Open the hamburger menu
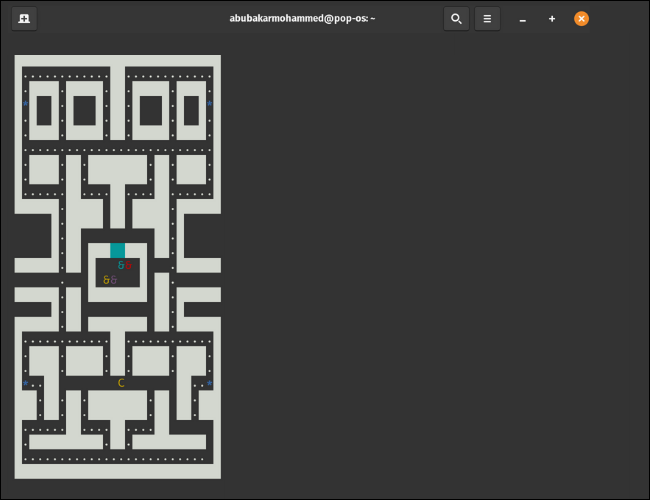The width and height of the screenshot is (650, 500). pyautogui.click(x=487, y=18)
